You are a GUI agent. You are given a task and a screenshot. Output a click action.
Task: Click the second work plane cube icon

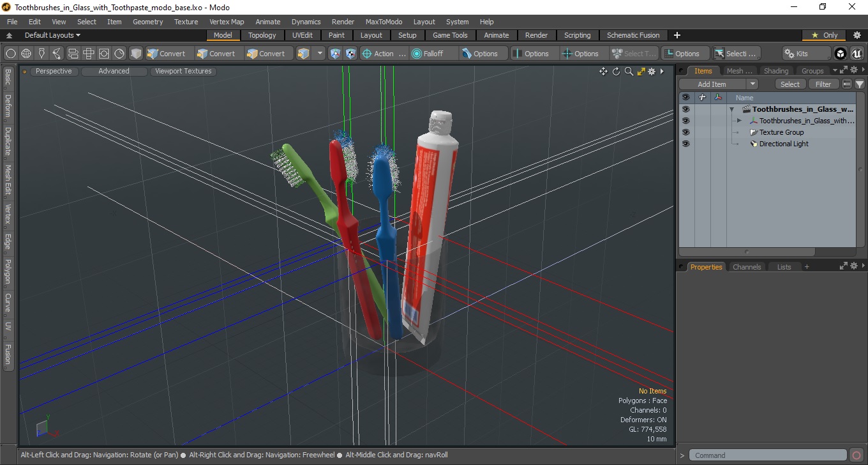tap(350, 54)
